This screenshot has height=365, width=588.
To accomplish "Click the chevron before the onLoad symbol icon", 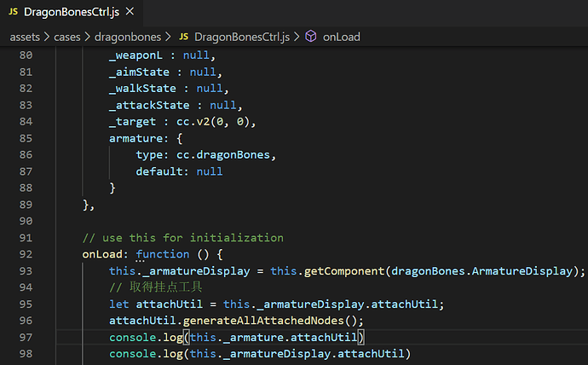I will click(297, 37).
